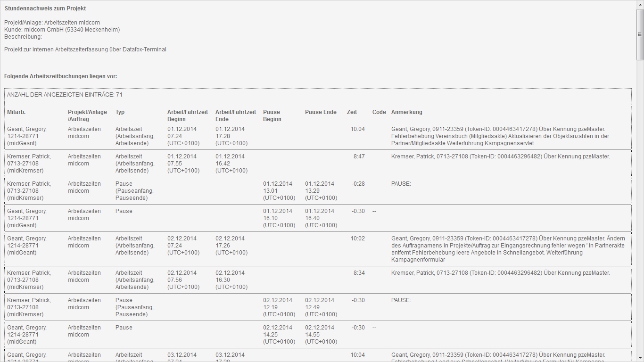Screen dimensions: 644x362
Task: Click the Stundennachweis zum Projekt heading
Action: (x=45, y=8)
